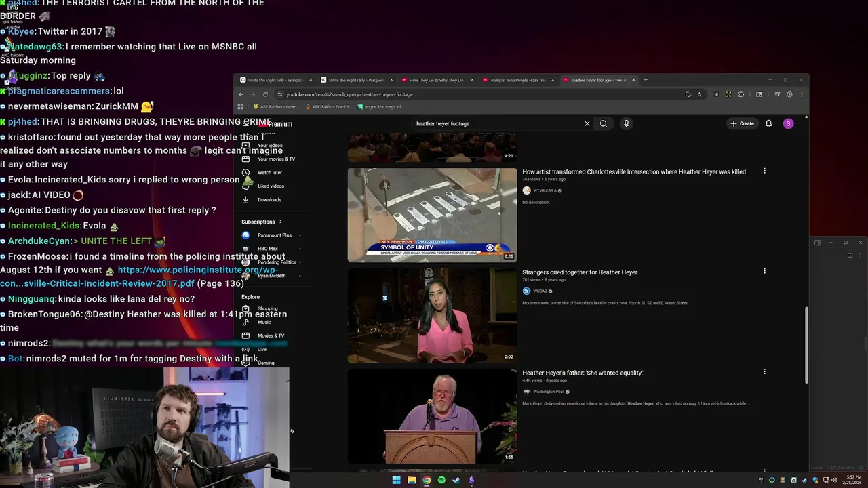Open the WUSA9 channel name
The height and width of the screenshot is (488, 868).
(540, 291)
